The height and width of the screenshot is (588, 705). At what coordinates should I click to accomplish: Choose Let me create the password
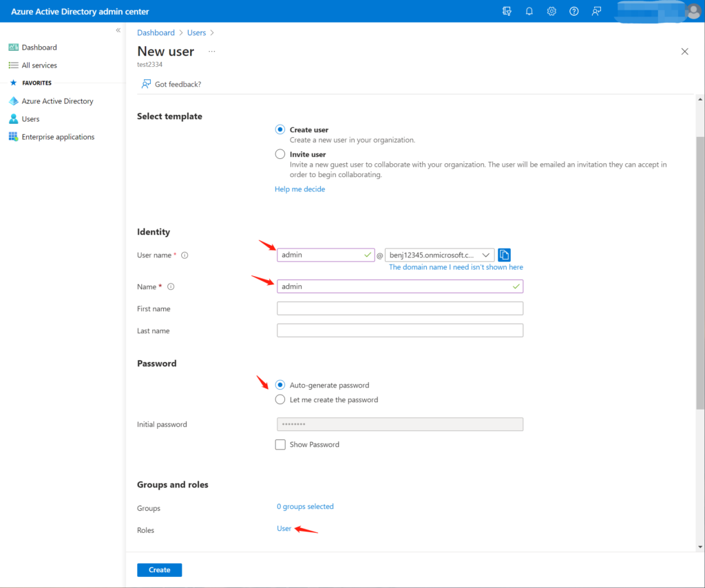coord(280,399)
